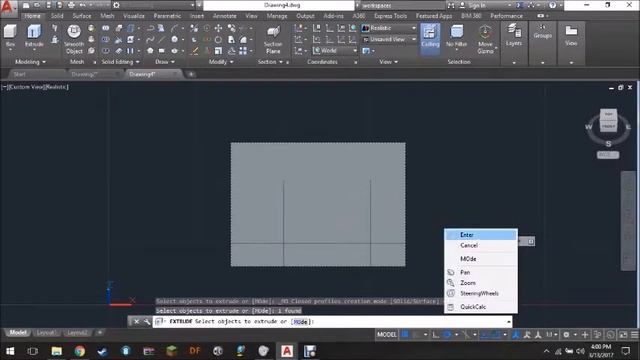Click the Workspace Switching gear in status bar
Viewport: 640px width, 360px height.
click(566, 335)
